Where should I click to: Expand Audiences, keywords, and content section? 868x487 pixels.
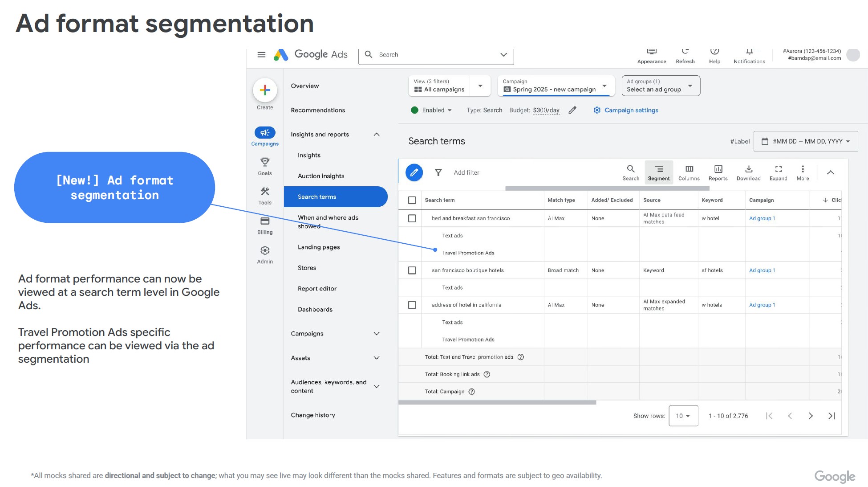point(377,386)
